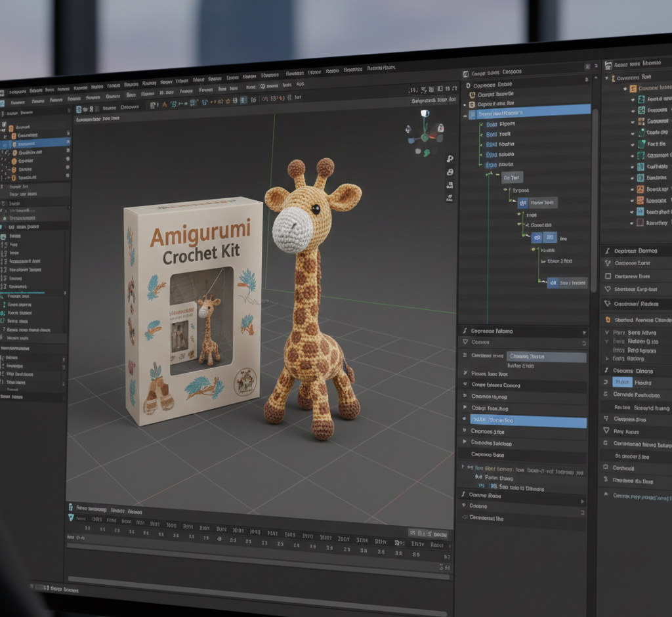The image size is (672, 617).
Task: Toggle visibility on the highlighted left outliner row
Action: 67,142
